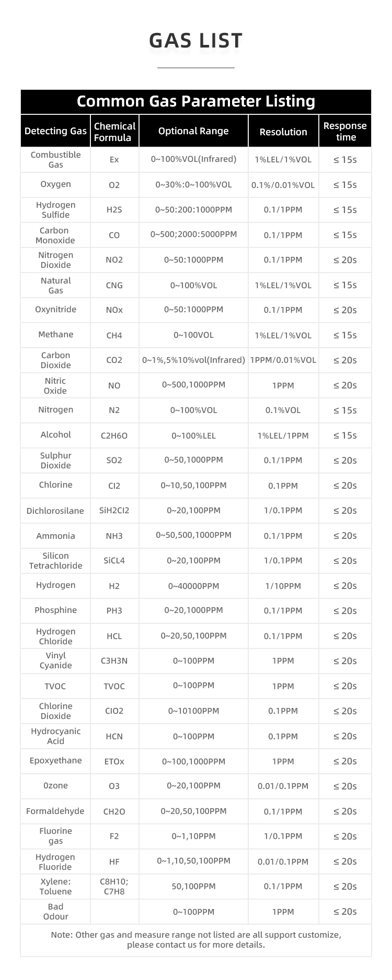Click the Response time column header

pyautogui.click(x=345, y=132)
